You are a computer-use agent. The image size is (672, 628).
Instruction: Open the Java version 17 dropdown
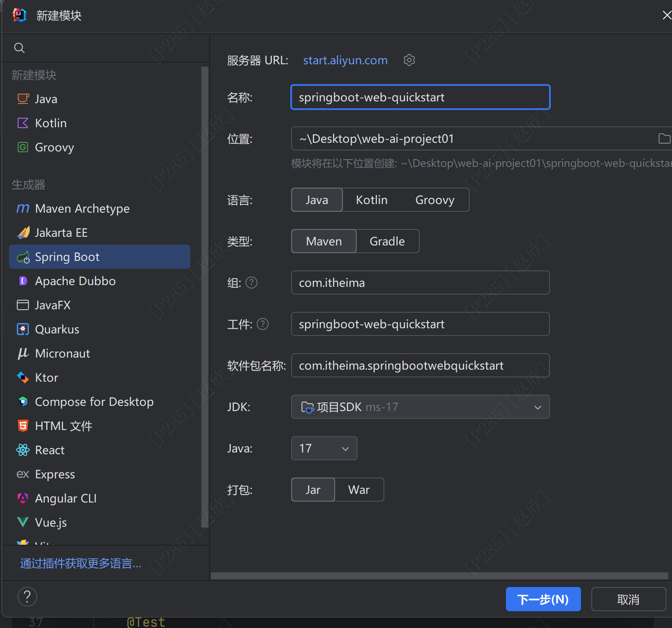(x=324, y=448)
